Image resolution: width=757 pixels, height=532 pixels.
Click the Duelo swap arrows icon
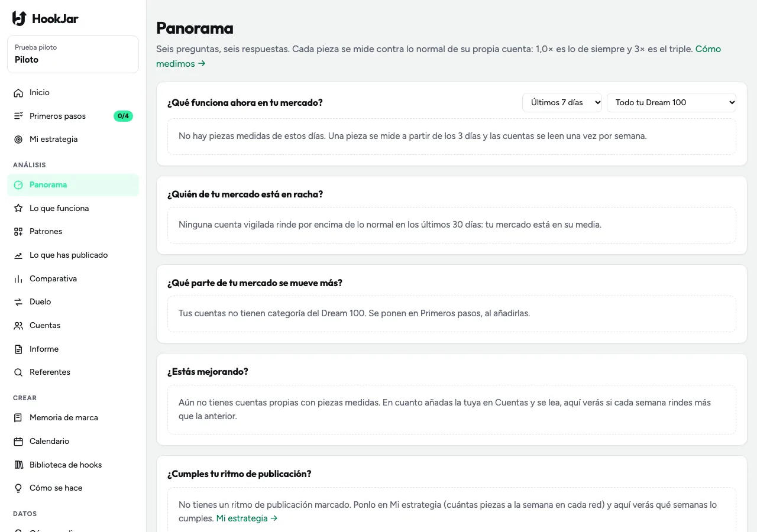click(x=18, y=302)
